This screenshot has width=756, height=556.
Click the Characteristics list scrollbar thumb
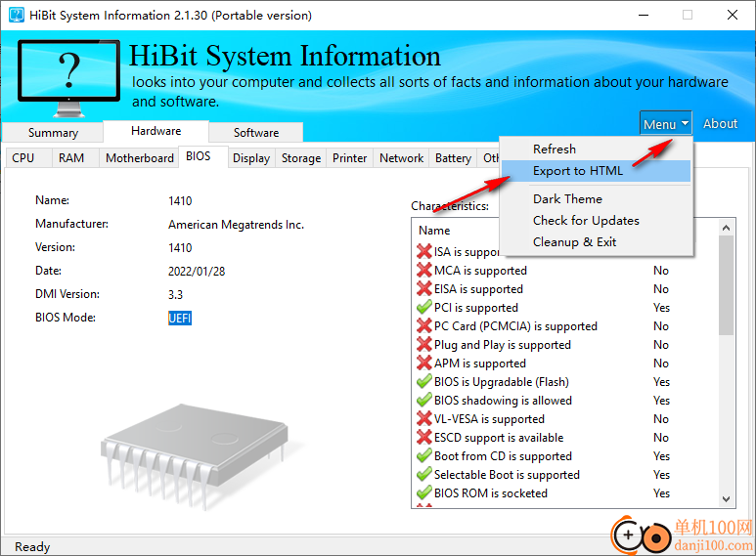pyautogui.click(x=726, y=285)
